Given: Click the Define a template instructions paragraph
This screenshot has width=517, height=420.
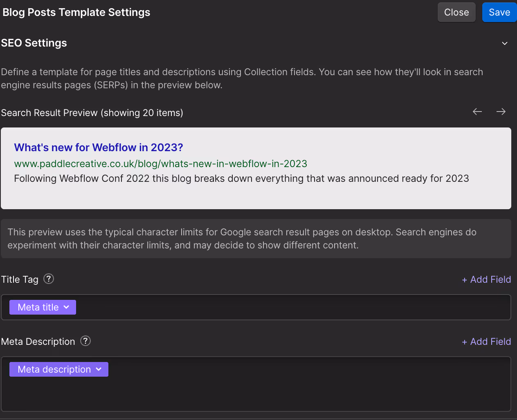Looking at the screenshot, I should tap(242, 78).
